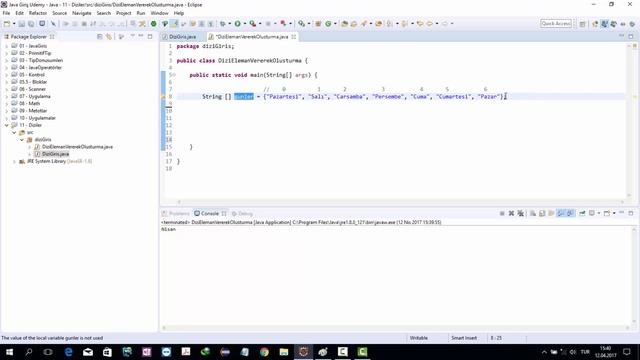
Task: Toggle Show Console on standard error change
Action: point(571,213)
